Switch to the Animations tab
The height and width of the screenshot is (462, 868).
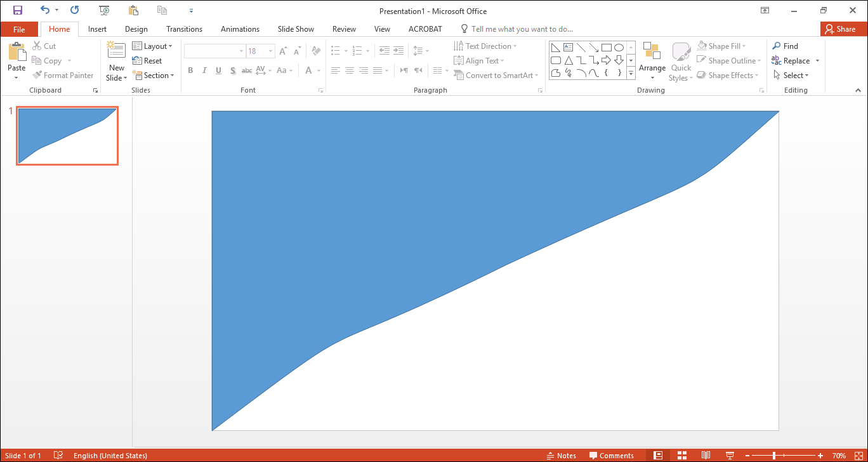pyautogui.click(x=240, y=29)
